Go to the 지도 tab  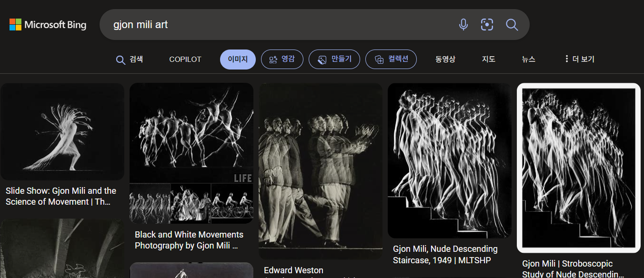(x=489, y=60)
